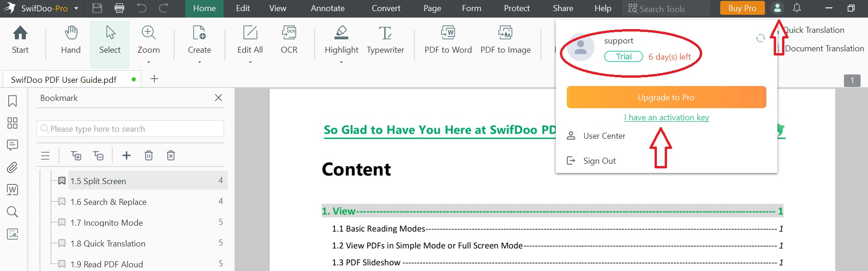
Task: Click the Save icon in title bar
Action: pyautogui.click(x=97, y=8)
